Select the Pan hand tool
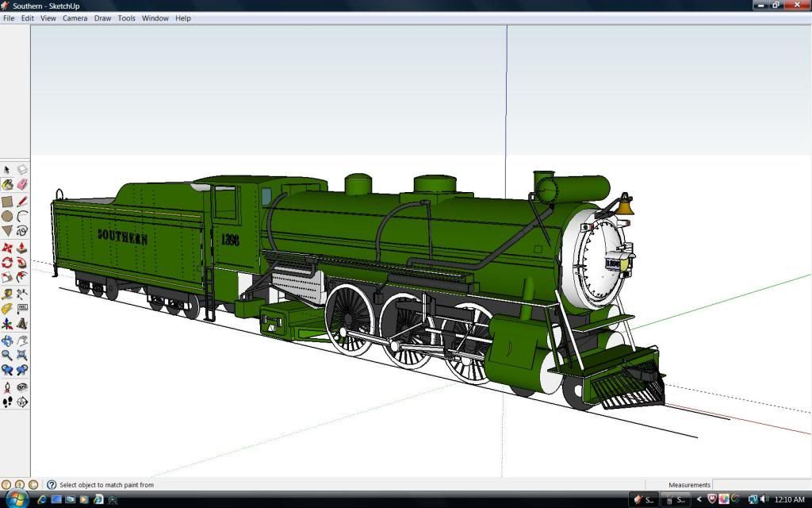This screenshot has height=508, width=812. point(21,341)
